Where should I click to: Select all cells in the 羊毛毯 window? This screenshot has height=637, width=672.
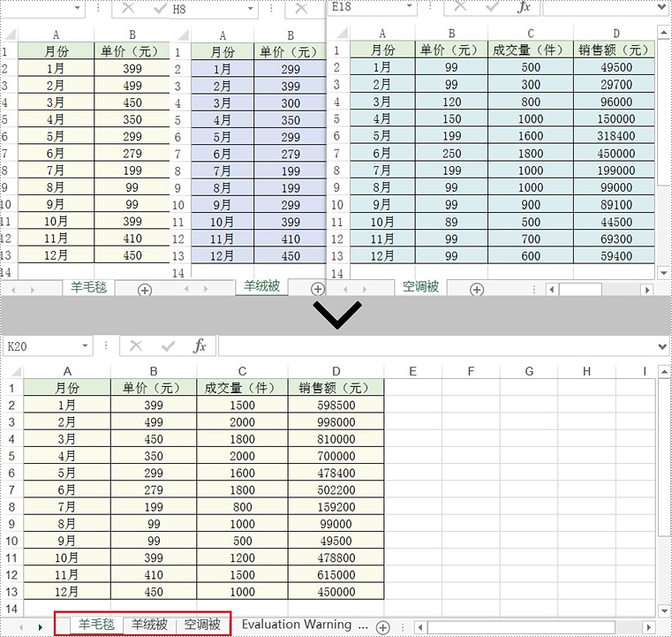(10, 34)
